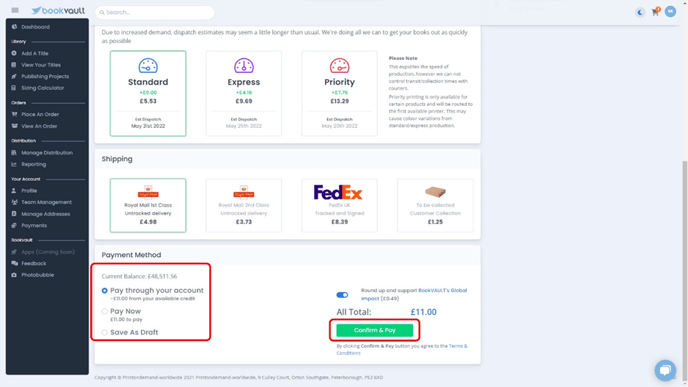Viewport: 688px width, 387px height.
Task: Toggle dark mode moon icon
Action: pos(640,12)
